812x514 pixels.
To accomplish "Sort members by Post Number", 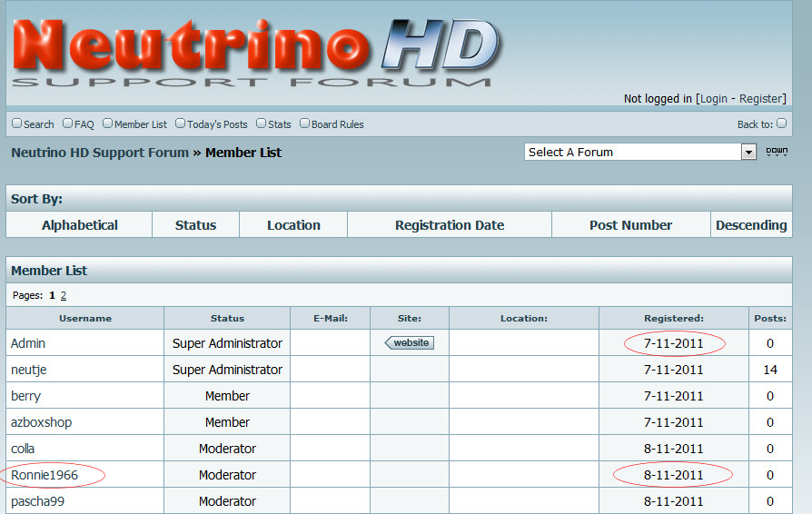I will [630, 225].
